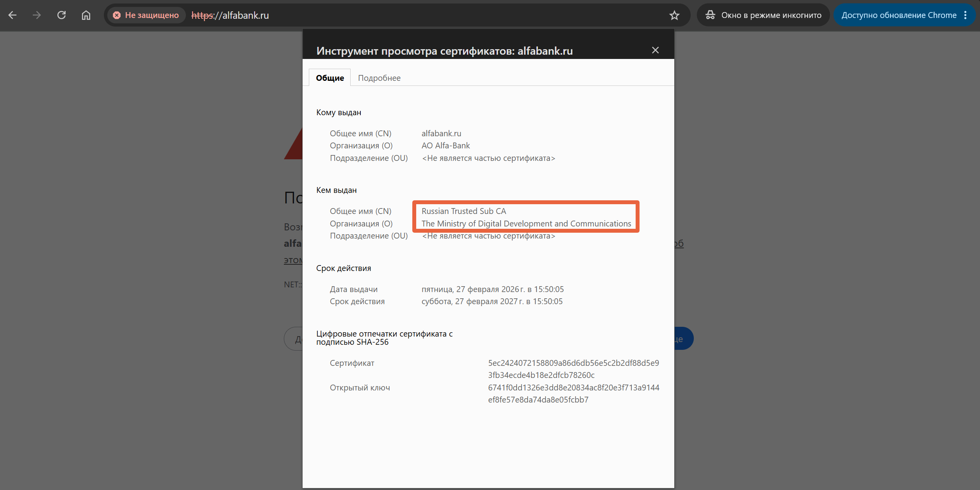Click the 'Сертификат' fingerprint label

point(352,363)
